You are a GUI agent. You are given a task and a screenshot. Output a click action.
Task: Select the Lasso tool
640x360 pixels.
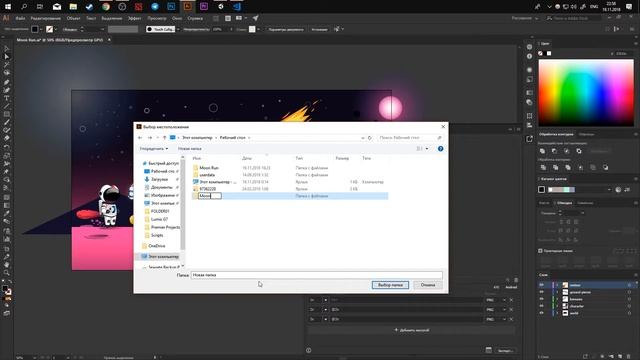pyautogui.click(x=7, y=73)
